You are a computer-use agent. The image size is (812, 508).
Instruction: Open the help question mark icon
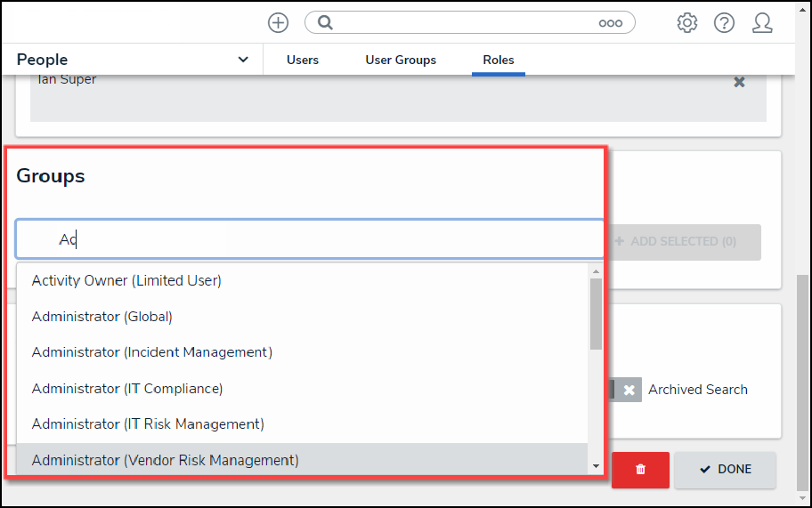(724, 23)
